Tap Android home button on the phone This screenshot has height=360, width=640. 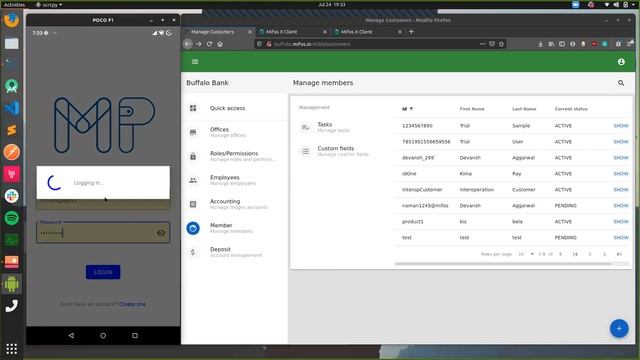coord(103,336)
